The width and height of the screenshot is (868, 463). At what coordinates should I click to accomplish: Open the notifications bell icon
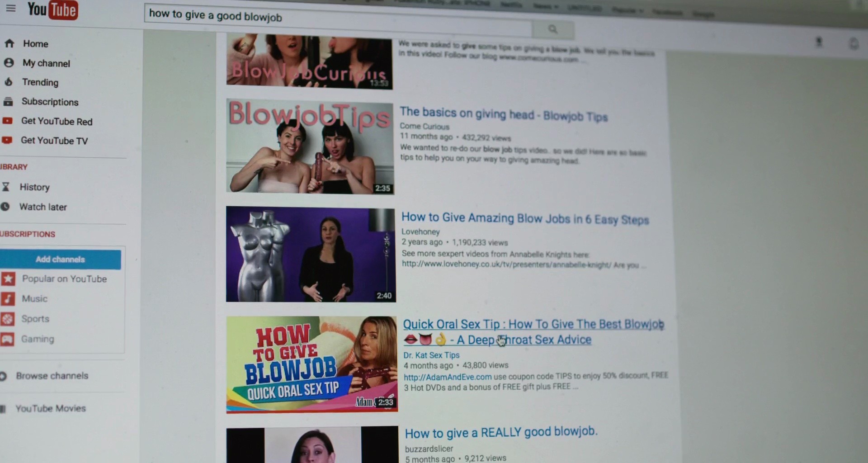pyautogui.click(x=854, y=43)
